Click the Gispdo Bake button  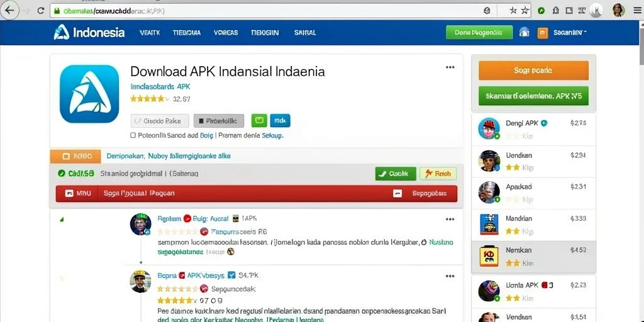coord(160,121)
